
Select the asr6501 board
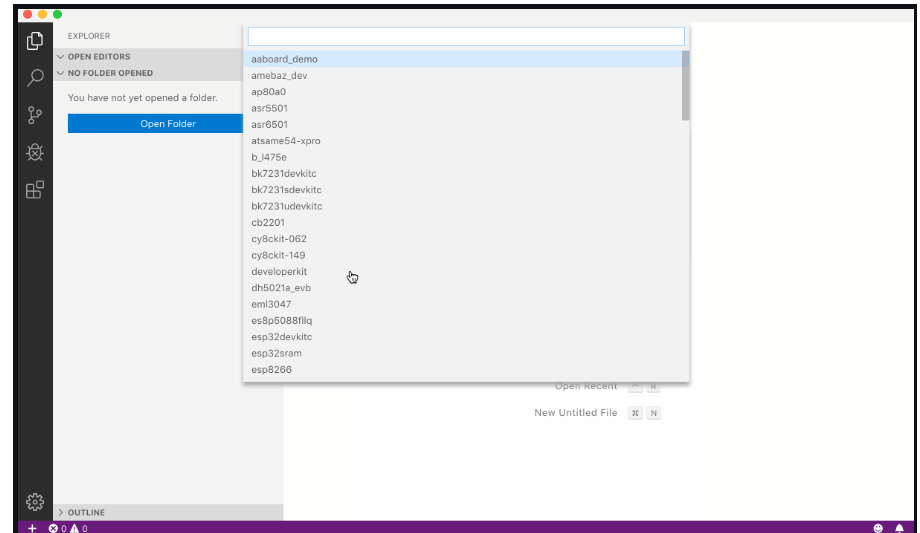click(462, 124)
